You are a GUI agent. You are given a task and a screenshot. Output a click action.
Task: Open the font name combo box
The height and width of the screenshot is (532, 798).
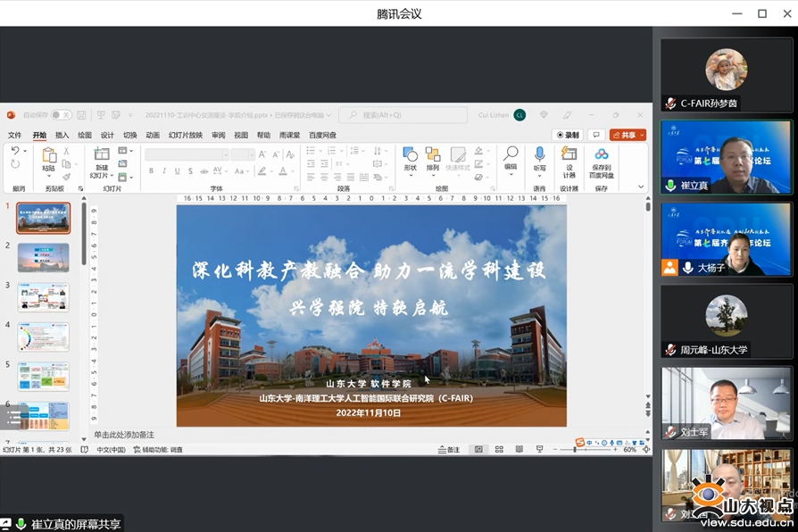pos(186,154)
